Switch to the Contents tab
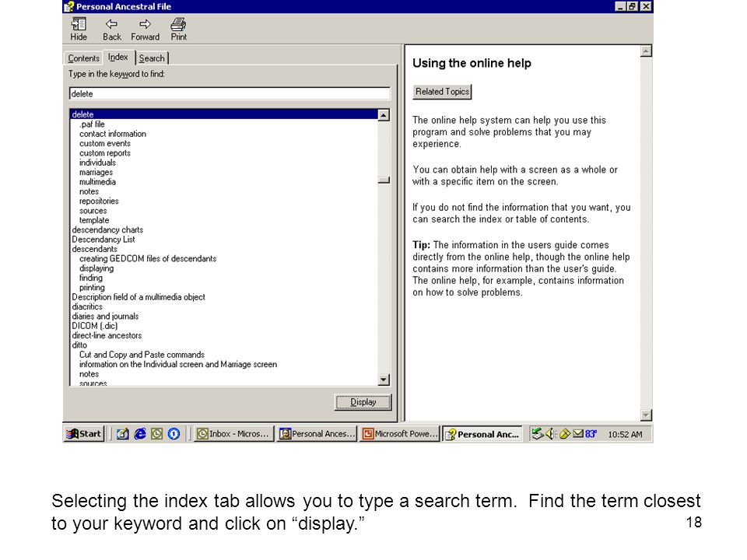Screen dimensions: 747x560 [x=83, y=58]
